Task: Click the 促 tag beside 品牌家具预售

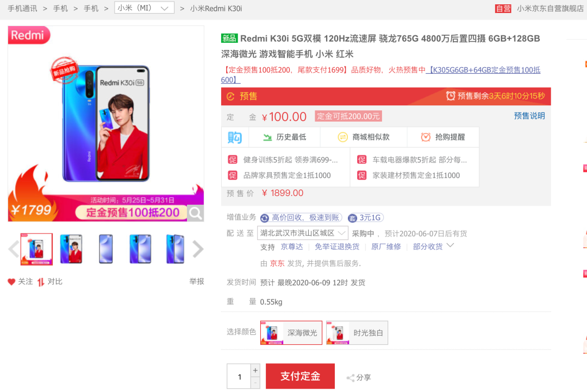Action: [233, 175]
